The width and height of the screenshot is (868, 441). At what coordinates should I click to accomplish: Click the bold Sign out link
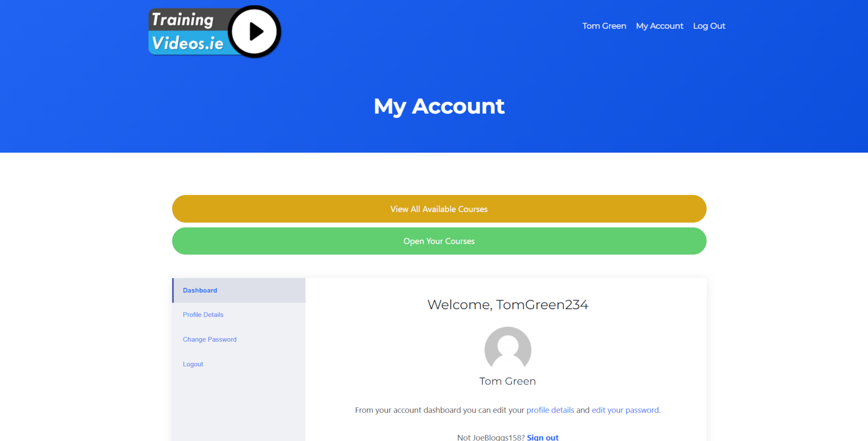(x=543, y=437)
